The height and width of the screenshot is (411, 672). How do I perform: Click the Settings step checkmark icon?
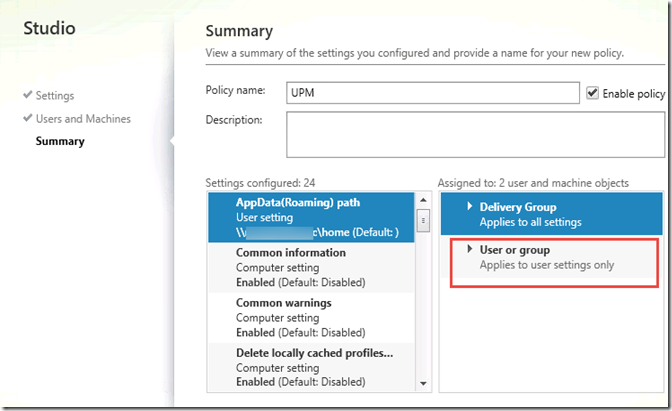point(27,96)
